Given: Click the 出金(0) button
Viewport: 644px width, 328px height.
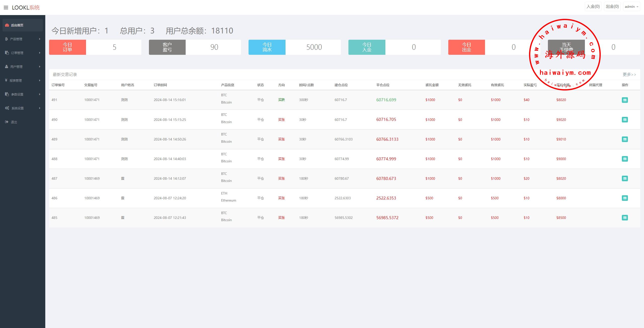Looking at the screenshot, I should (x=612, y=7).
